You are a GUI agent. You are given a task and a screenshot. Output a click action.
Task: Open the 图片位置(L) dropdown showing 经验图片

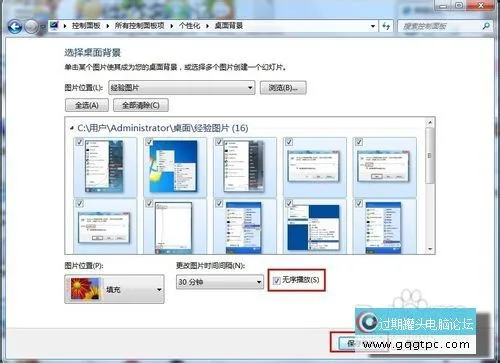[x=182, y=88]
